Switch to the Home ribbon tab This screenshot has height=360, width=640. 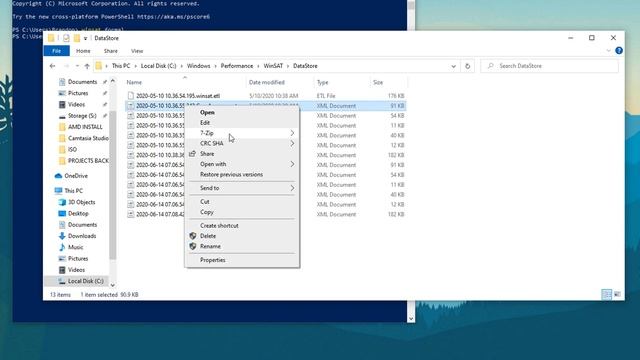(83, 51)
